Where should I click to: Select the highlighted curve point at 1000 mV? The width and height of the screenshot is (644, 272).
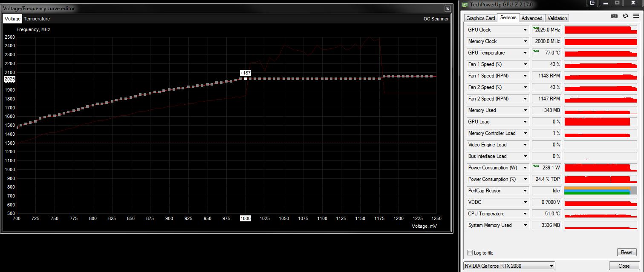245,79
